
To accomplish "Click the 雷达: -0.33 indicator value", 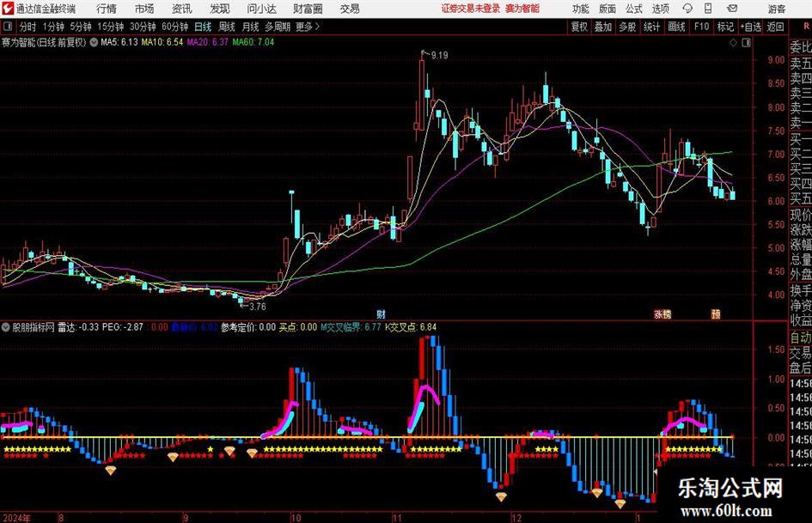I will click(78, 327).
